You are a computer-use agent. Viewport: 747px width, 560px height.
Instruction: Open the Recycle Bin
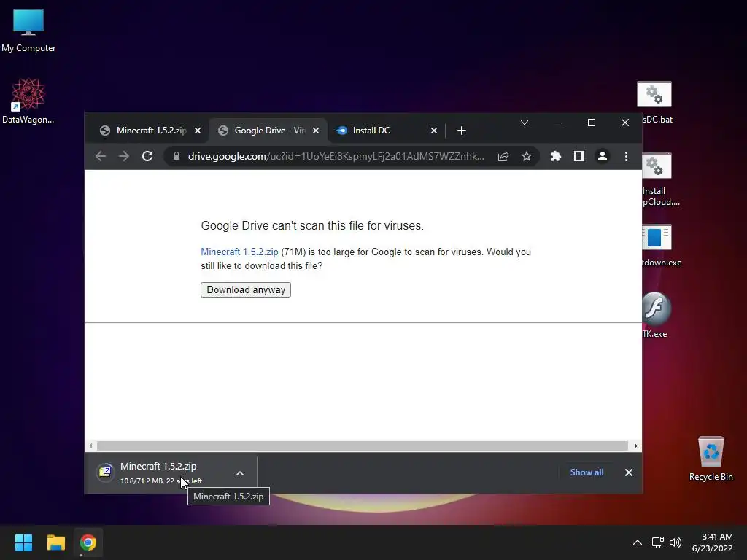coord(711,458)
